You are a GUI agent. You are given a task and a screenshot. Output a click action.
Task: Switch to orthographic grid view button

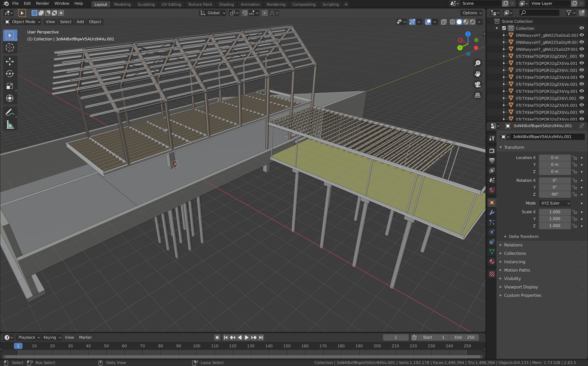[477, 95]
